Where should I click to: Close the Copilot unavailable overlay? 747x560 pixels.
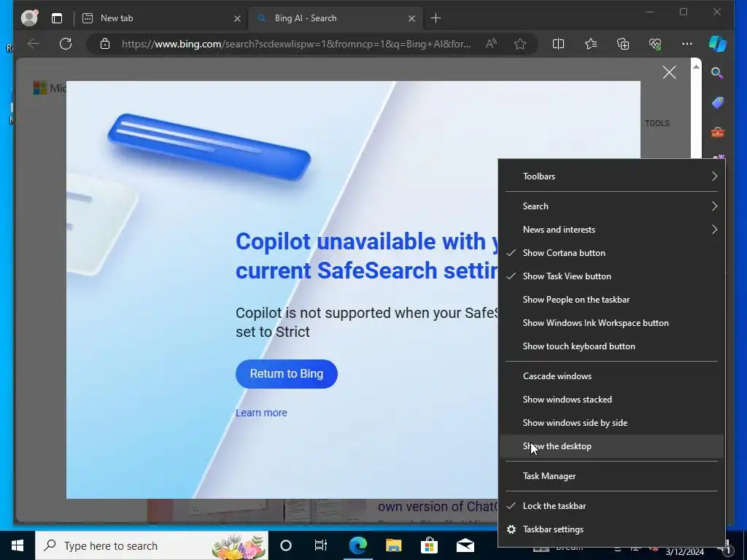(670, 72)
